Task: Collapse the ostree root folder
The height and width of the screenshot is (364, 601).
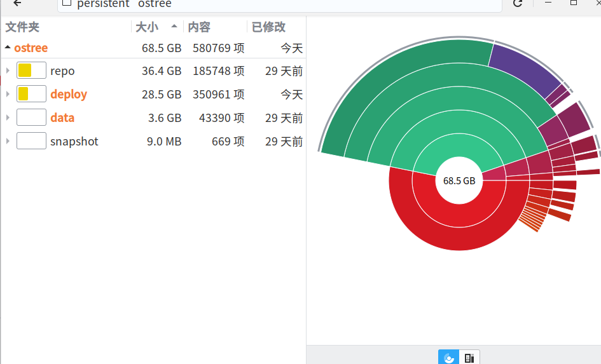Action: [x=8, y=47]
